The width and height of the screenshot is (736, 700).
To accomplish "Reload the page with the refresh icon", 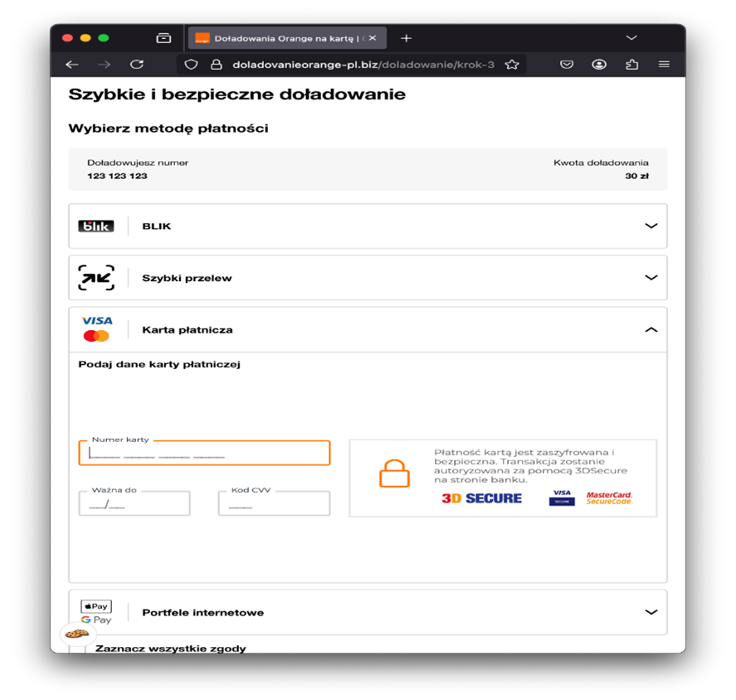I will click(x=137, y=65).
